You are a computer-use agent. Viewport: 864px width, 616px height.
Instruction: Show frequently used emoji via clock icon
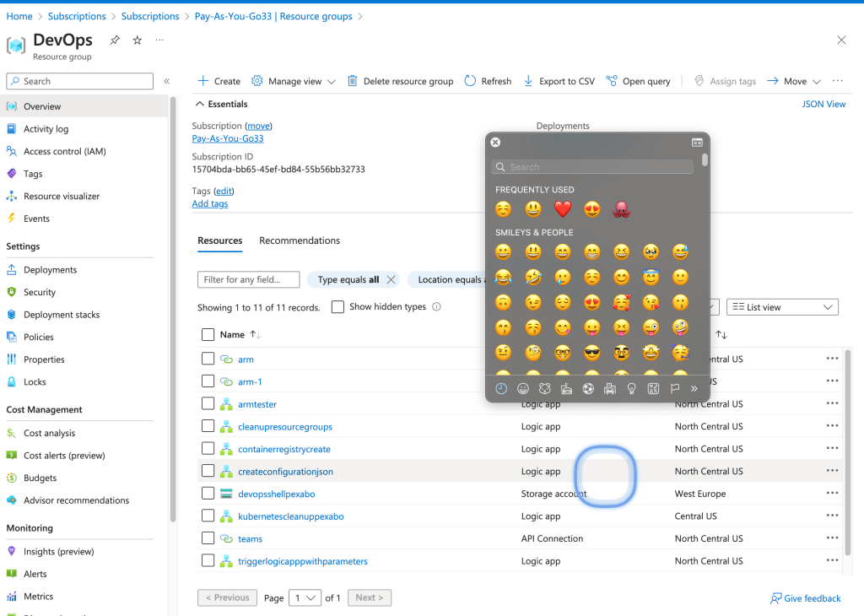tap(501, 389)
